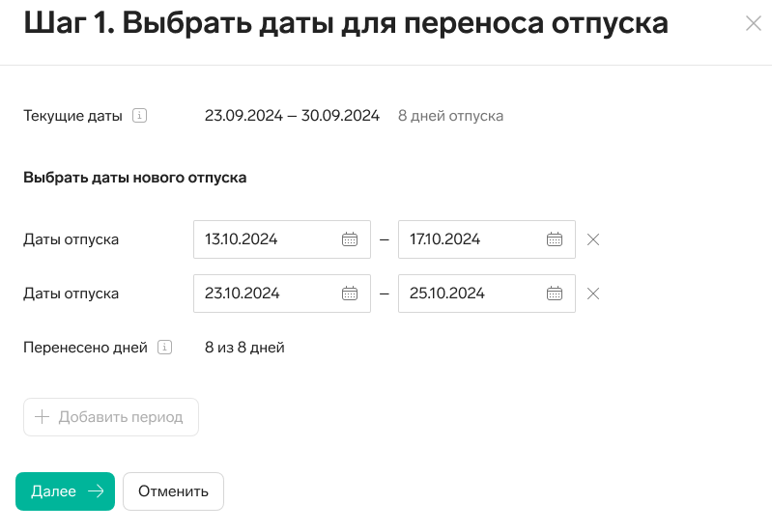Open calendar picker for 25.10.2024 field

(x=555, y=294)
